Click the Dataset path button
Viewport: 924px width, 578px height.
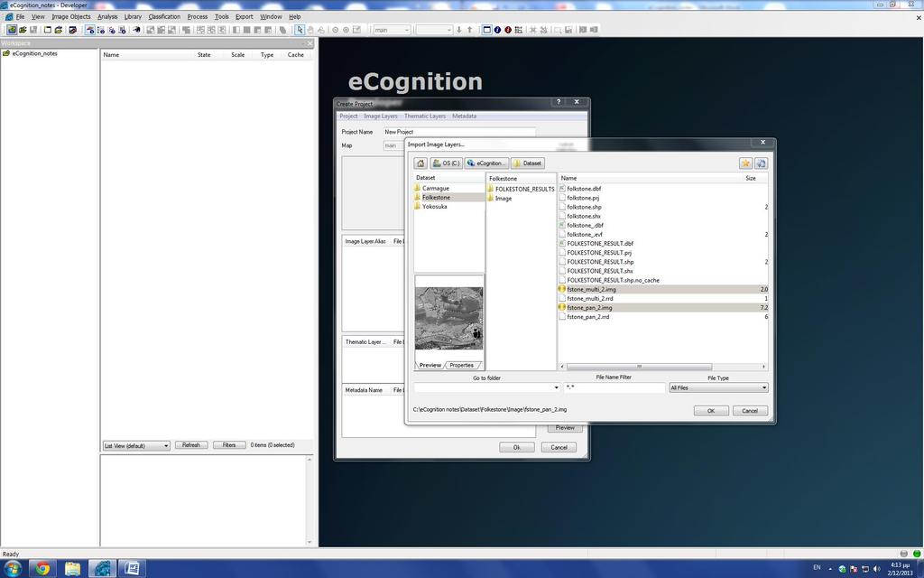[527, 163]
